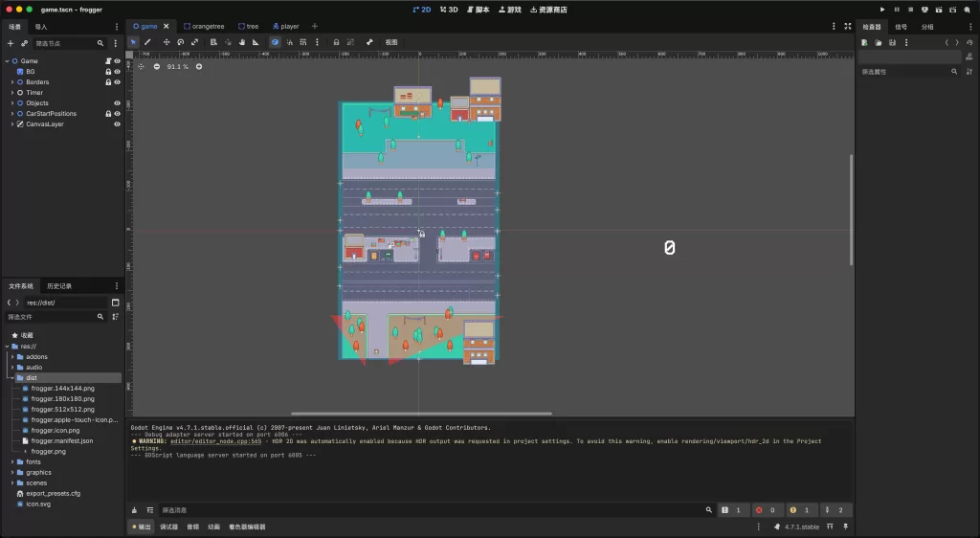Click the Add child node plus icon

(x=10, y=43)
